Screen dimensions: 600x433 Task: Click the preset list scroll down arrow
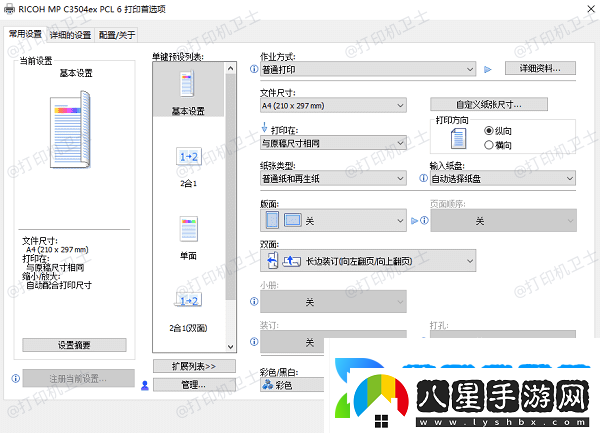tap(230, 347)
